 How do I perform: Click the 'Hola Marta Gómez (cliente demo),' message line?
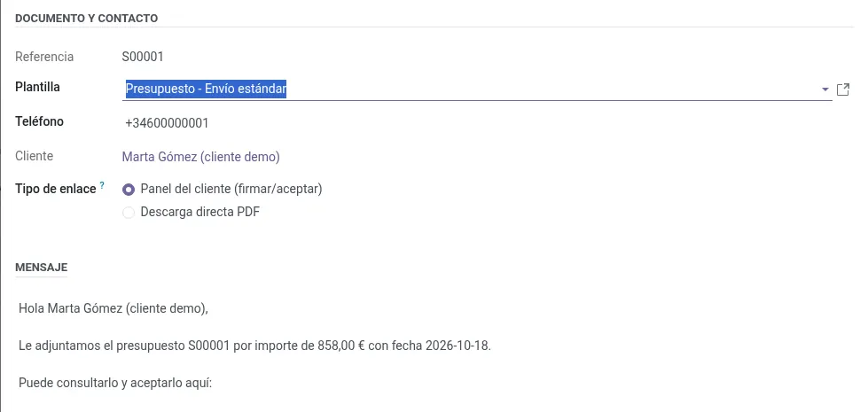(113, 308)
